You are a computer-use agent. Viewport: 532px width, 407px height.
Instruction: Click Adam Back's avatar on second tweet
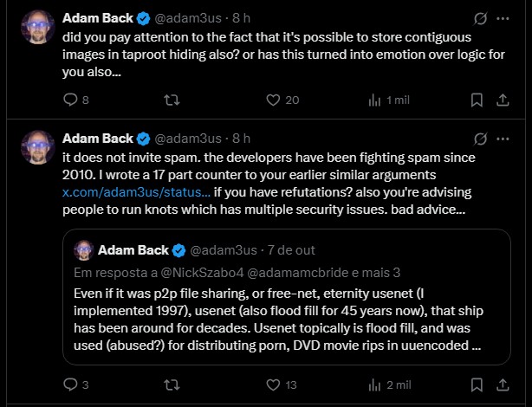coord(38,147)
